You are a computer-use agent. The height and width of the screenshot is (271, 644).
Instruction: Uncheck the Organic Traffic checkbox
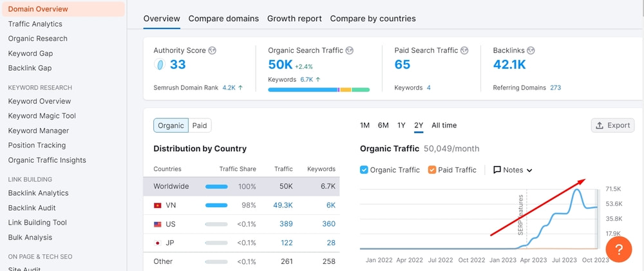coord(364,170)
